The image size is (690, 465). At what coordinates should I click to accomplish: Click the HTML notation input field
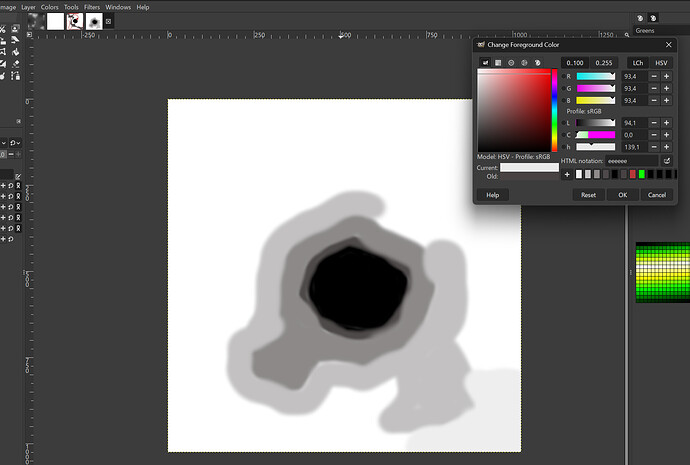[x=632, y=161]
